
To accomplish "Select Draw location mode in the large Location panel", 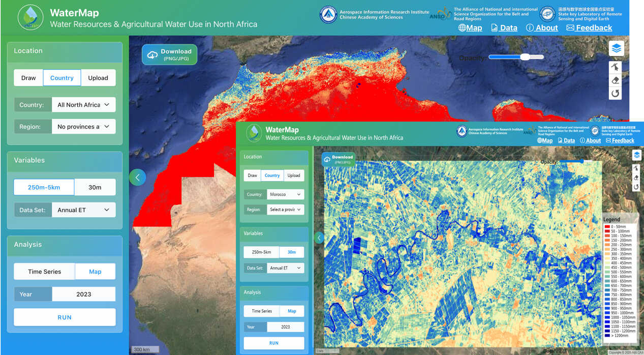I will click(28, 78).
